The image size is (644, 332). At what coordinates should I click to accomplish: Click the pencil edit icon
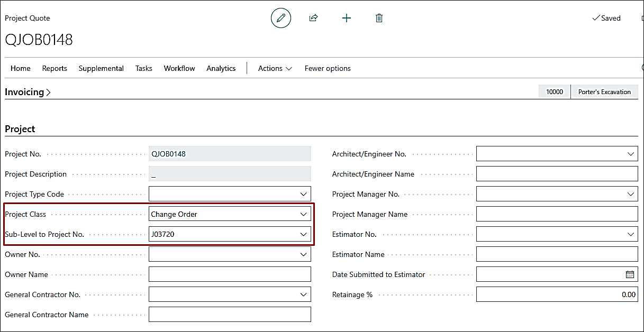pos(280,18)
